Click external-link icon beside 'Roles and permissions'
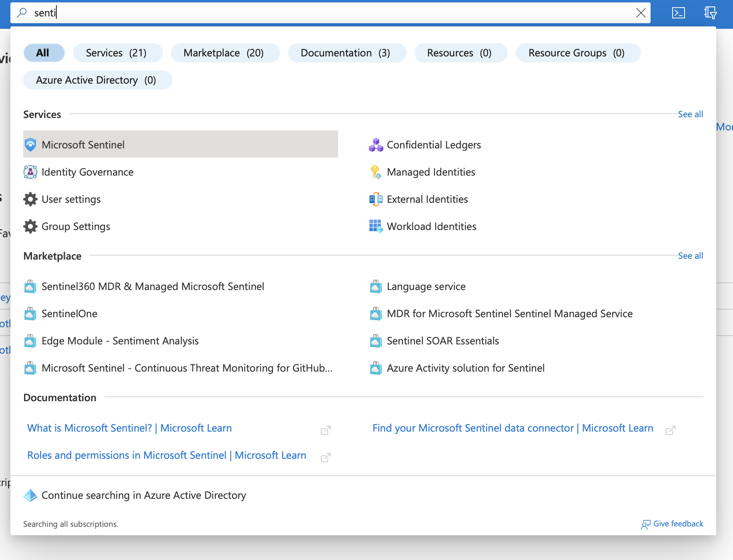 [x=326, y=458]
